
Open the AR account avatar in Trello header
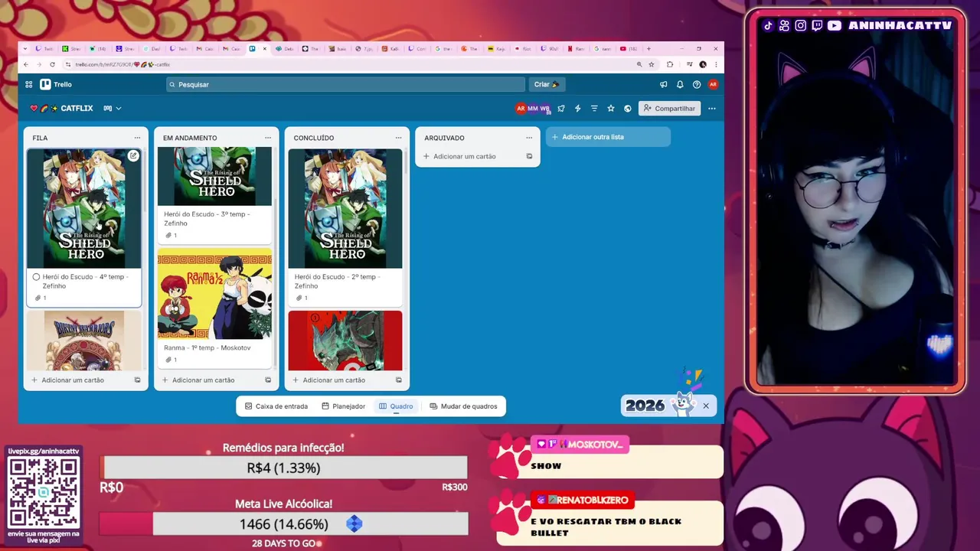point(713,84)
